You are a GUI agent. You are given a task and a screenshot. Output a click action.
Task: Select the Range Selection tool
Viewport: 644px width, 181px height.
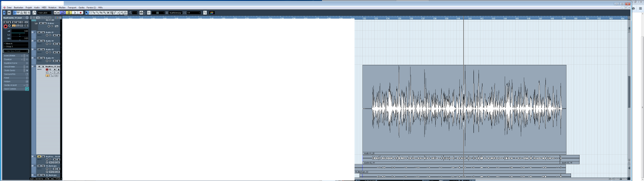point(91,13)
